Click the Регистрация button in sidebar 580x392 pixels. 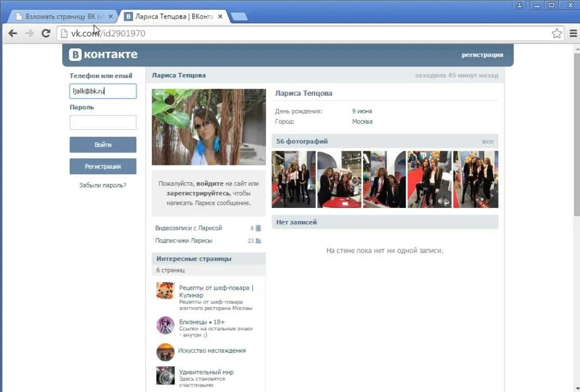(x=103, y=167)
